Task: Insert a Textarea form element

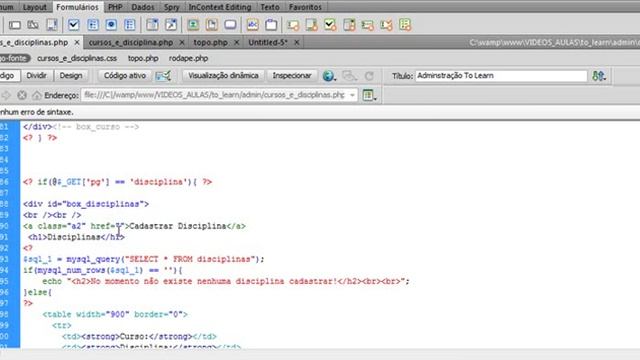Action: (52, 25)
